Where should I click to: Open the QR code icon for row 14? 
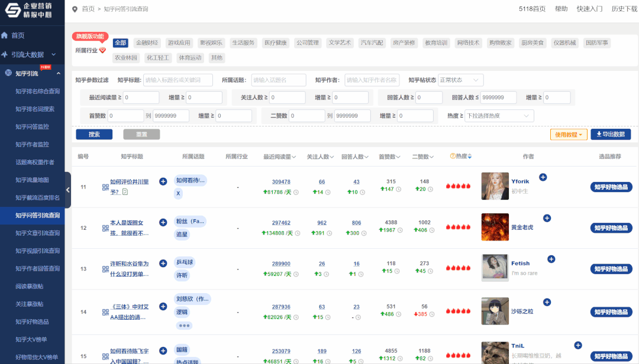click(x=105, y=312)
